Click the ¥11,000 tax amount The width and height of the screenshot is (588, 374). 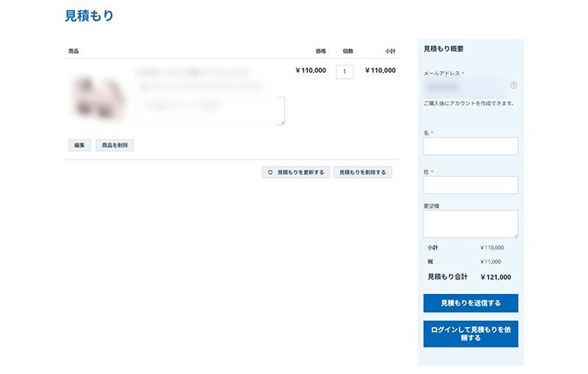(x=490, y=262)
